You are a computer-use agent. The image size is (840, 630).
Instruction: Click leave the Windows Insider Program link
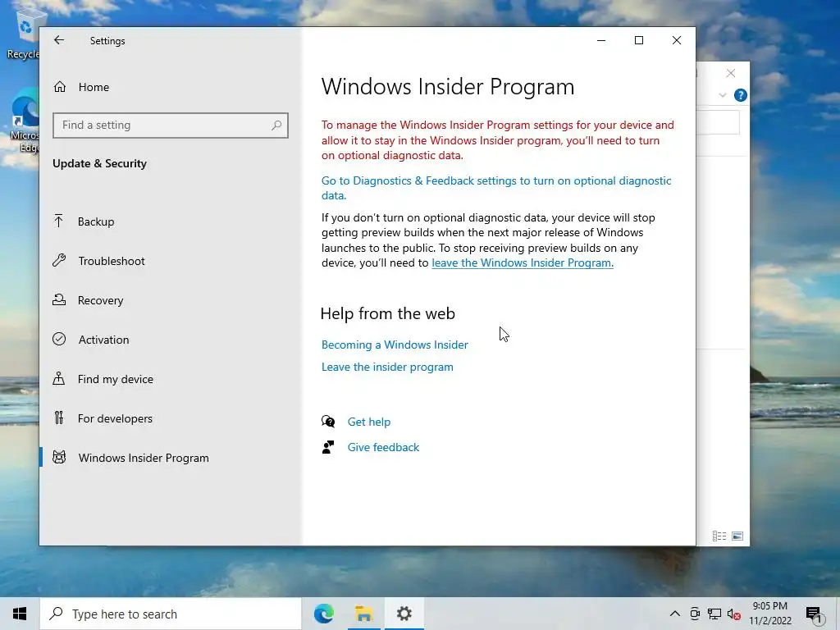(523, 263)
